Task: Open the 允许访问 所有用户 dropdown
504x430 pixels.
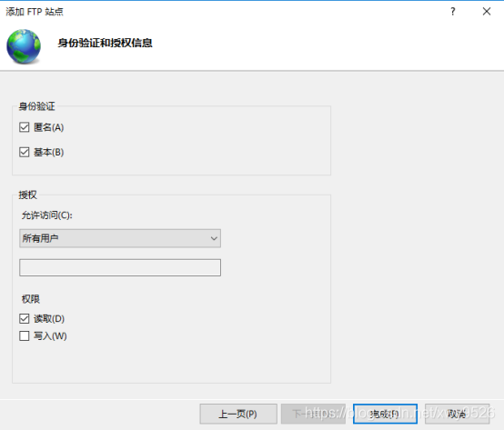Action: coord(120,238)
